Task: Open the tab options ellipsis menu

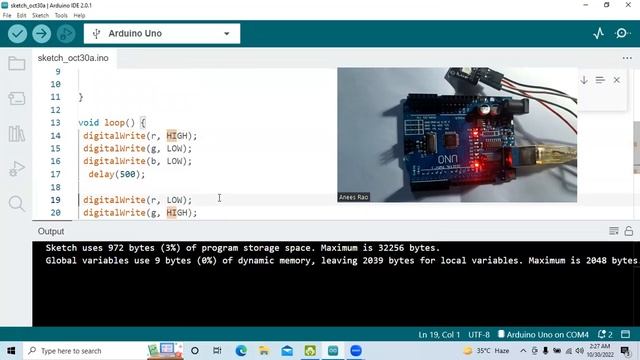Action: (627, 58)
